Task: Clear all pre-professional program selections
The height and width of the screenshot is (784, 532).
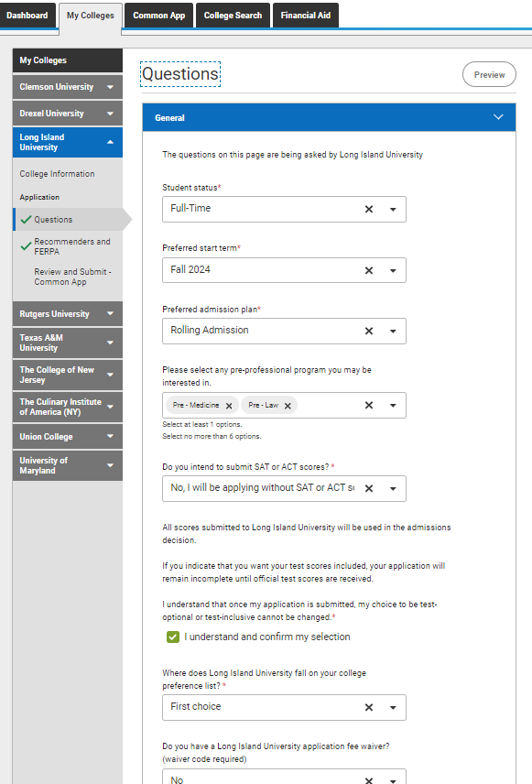Action: [368, 405]
